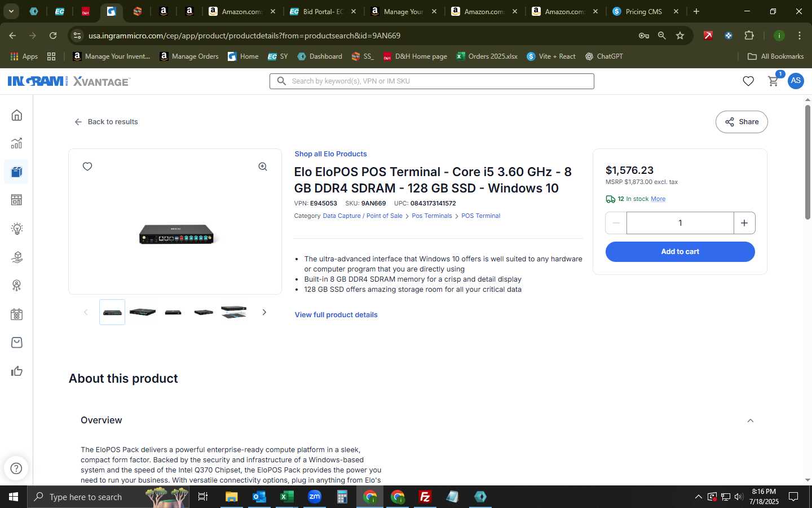Click the Ingram Micro Xvantage logo
Viewport: 812px width, 508px height.
pos(69,81)
